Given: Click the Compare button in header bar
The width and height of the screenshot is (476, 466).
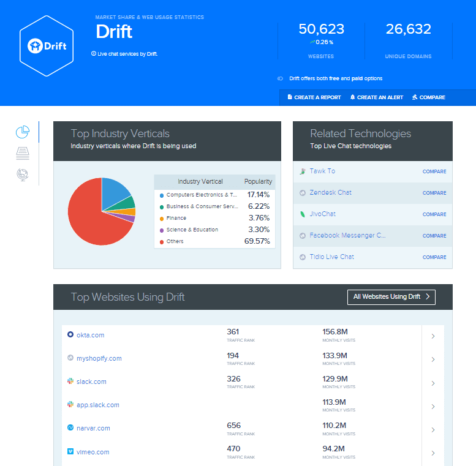Looking at the screenshot, I should (x=429, y=97).
